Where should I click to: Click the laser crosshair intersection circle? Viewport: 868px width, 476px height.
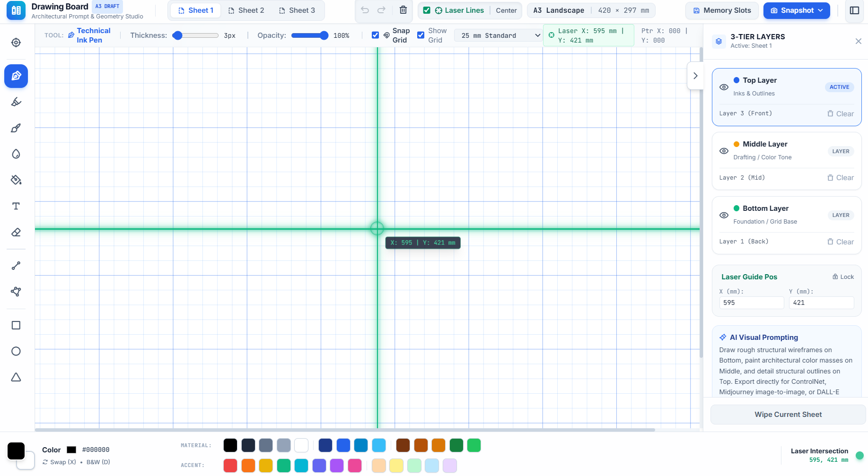pos(377,229)
